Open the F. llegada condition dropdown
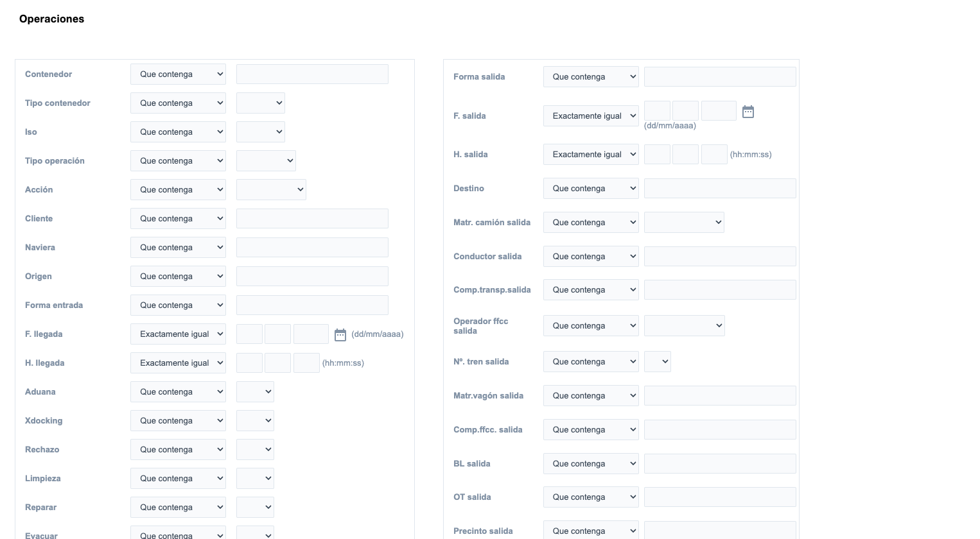Image resolution: width=980 pixels, height=539 pixels. pyautogui.click(x=178, y=334)
